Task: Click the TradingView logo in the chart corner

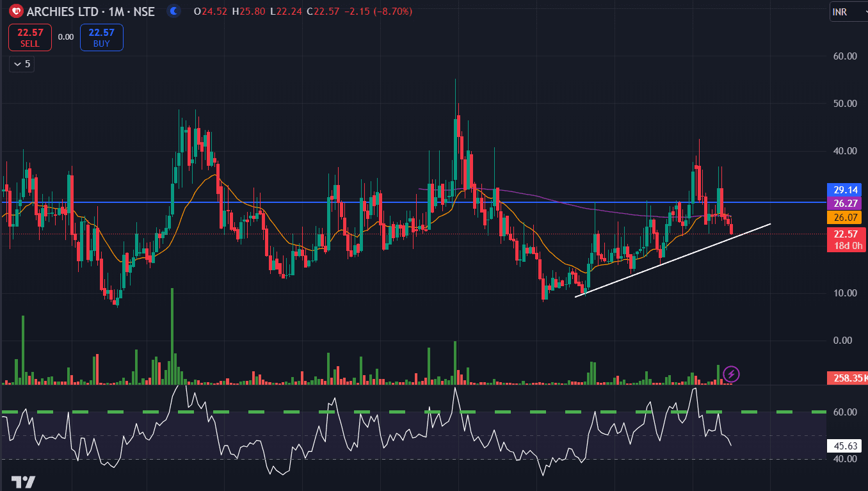Action: pyautogui.click(x=23, y=481)
